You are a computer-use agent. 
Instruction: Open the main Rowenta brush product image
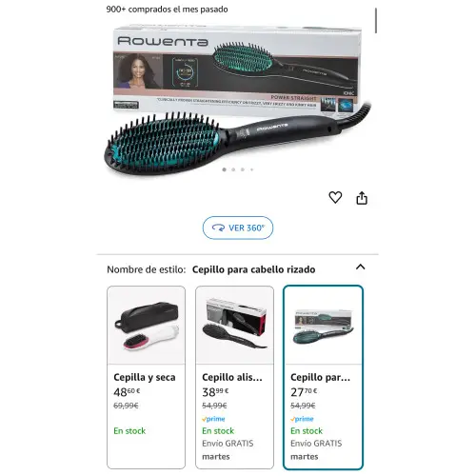click(238, 100)
